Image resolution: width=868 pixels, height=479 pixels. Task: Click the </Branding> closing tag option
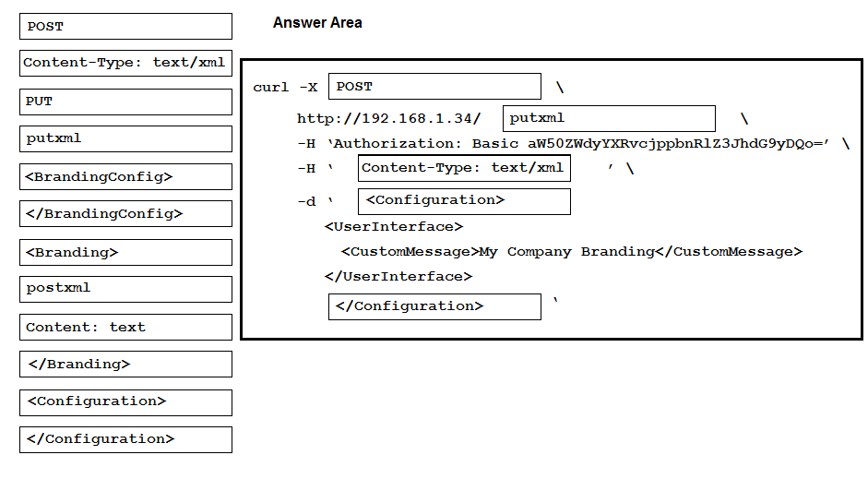tap(125, 365)
